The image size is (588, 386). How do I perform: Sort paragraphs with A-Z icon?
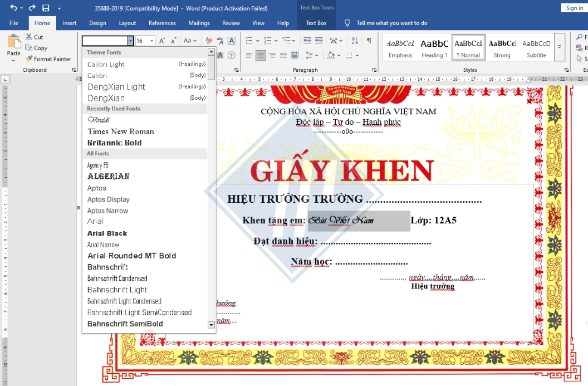coord(355,41)
